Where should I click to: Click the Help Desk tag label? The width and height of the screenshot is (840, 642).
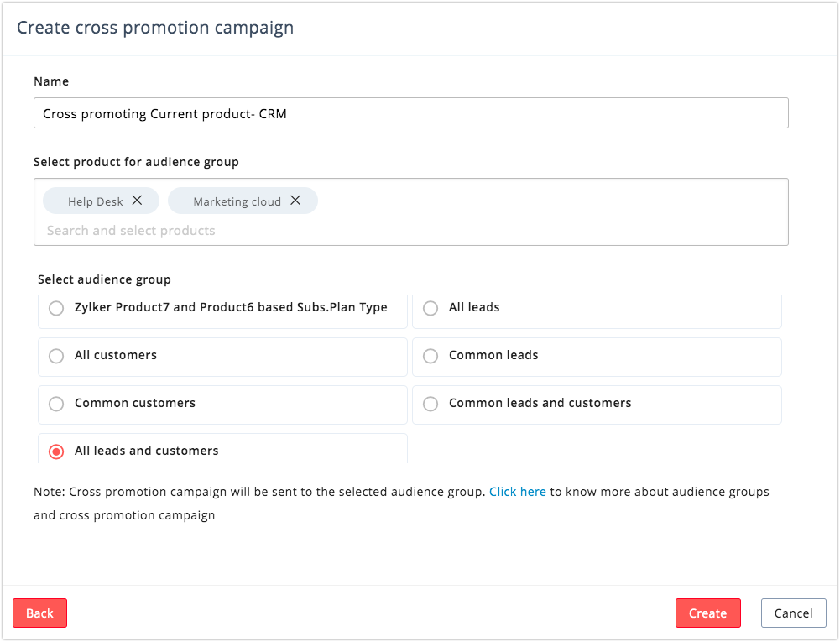click(95, 201)
